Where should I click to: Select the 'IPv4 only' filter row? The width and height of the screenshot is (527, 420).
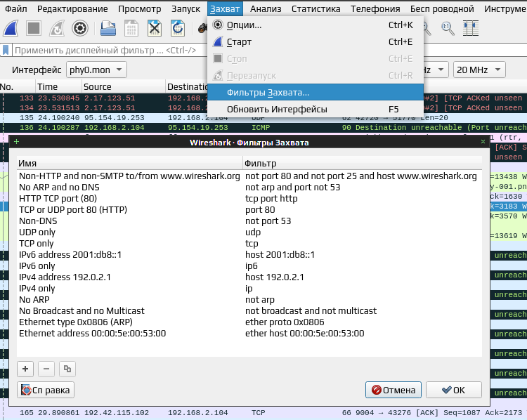pos(249,289)
